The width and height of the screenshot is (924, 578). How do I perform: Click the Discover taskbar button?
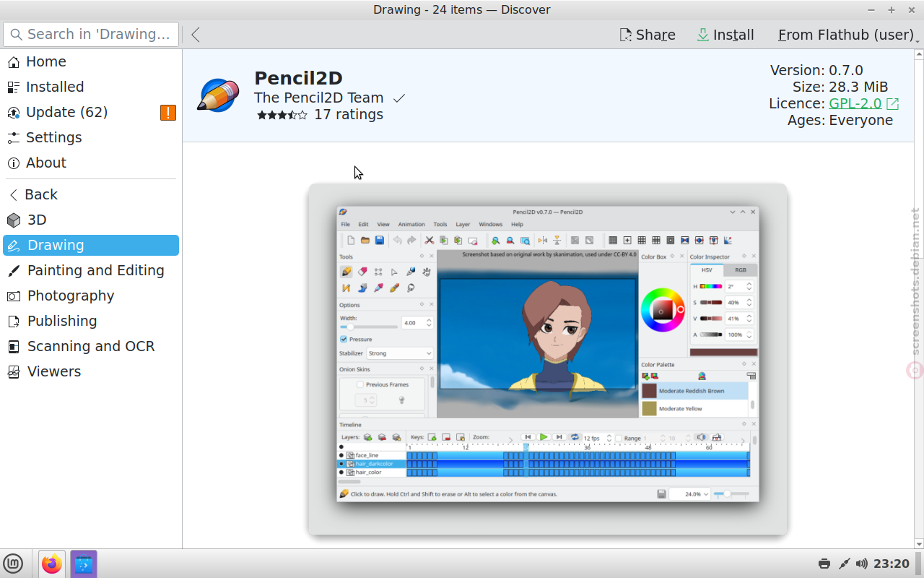[x=84, y=564]
